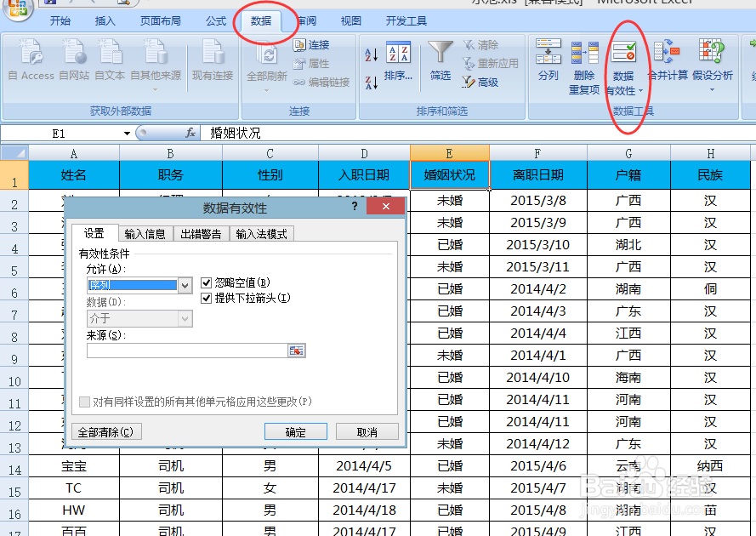Click Remove Duplicates (删除重复项)
Screen dimensions: 756x536
[584, 66]
